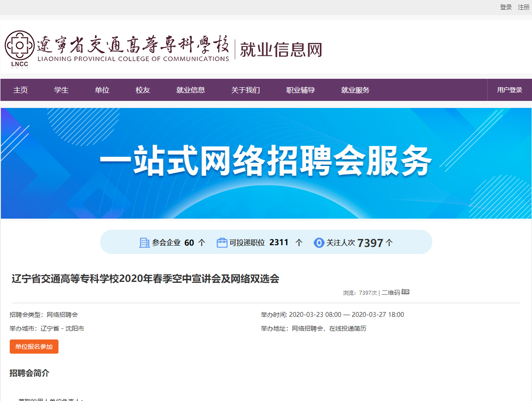Screen dimensions: 532x401
Task: Click the 注册 link at top right
Action: tap(524, 7)
